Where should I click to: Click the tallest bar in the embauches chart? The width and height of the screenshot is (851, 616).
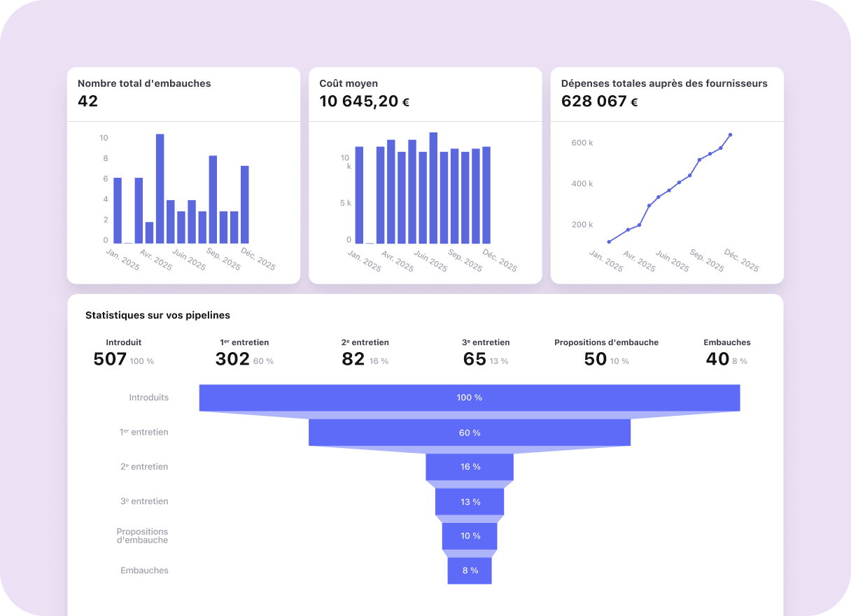click(160, 189)
